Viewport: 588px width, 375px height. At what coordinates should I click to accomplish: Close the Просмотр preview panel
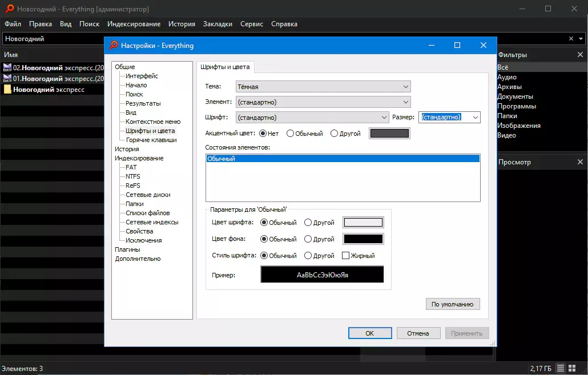580,162
